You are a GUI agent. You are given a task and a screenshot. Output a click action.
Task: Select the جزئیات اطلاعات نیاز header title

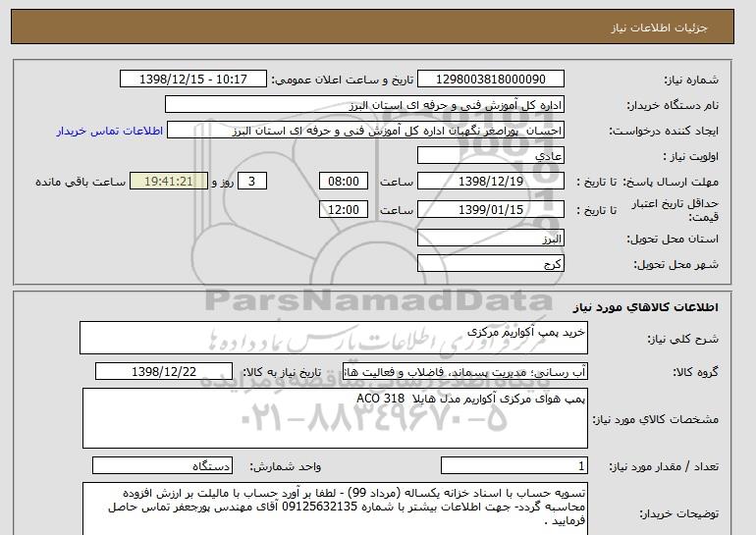(659, 27)
